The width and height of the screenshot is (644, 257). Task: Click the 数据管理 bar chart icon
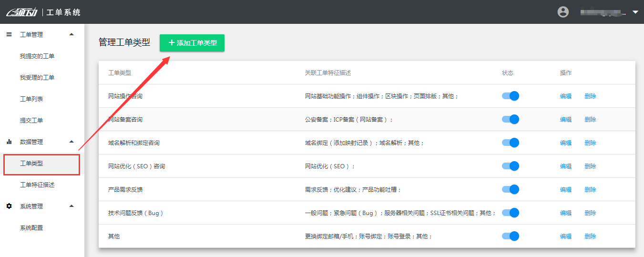[x=9, y=142]
